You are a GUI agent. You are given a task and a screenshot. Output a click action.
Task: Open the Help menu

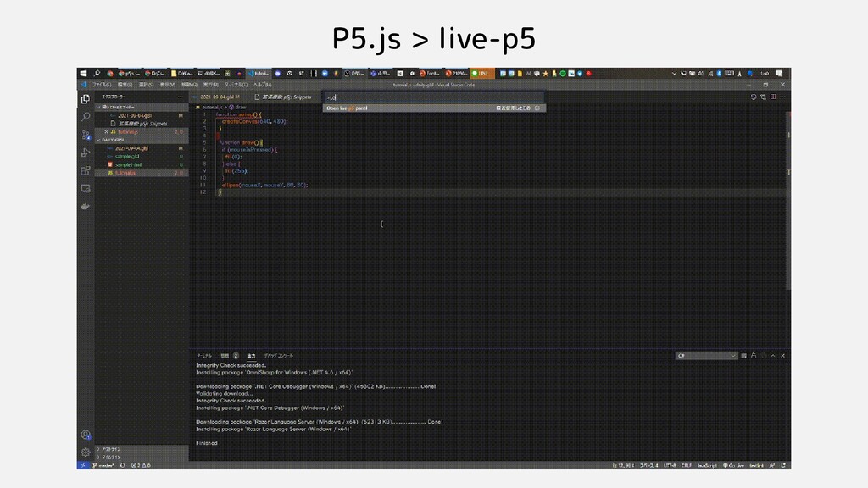[x=263, y=85]
